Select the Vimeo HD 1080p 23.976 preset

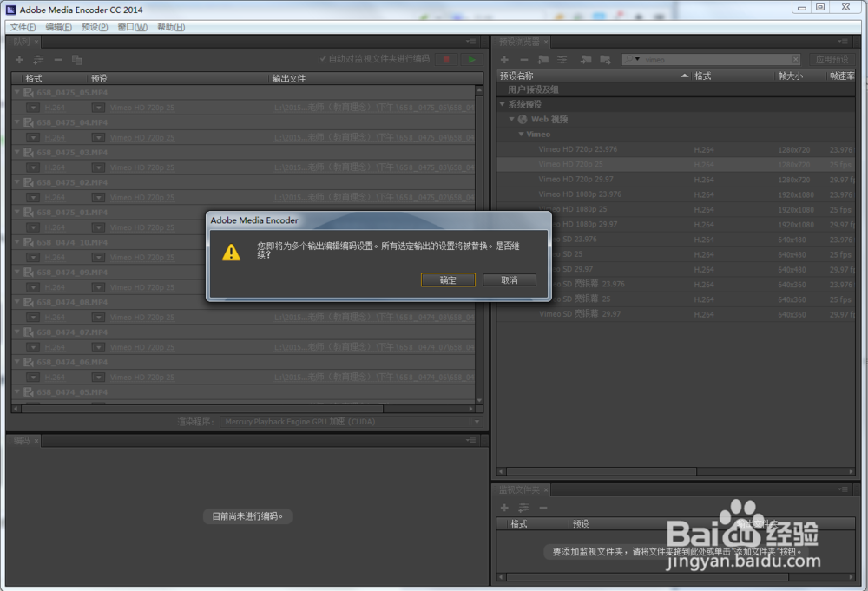(x=580, y=194)
